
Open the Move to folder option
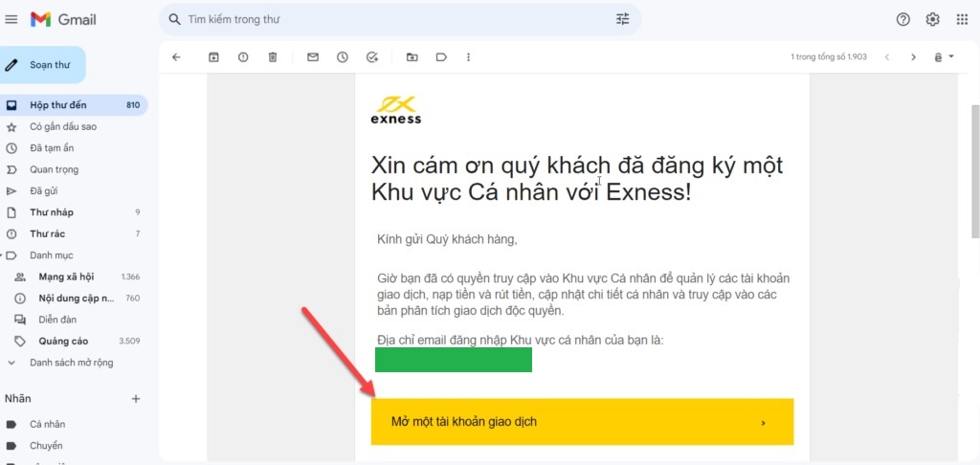(x=412, y=57)
